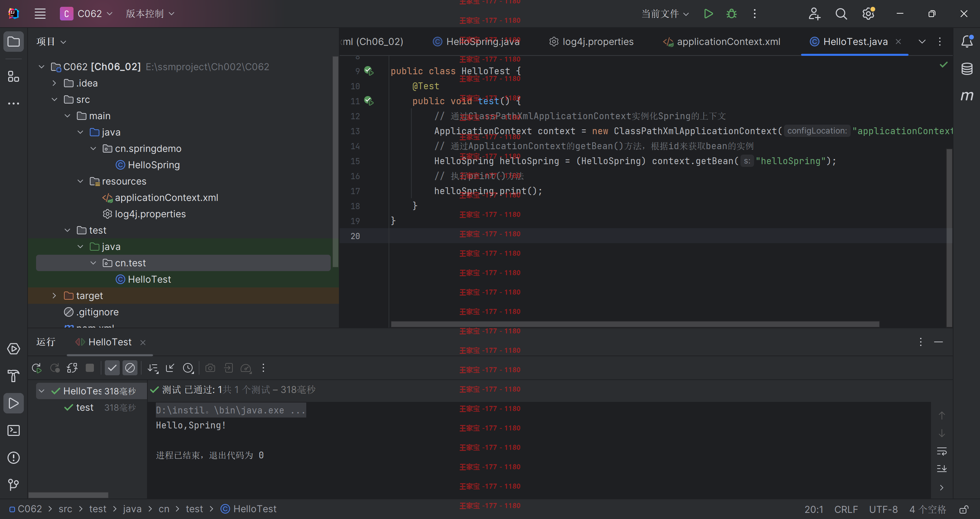Open the 版本控制 dropdown
The width and height of the screenshot is (980, 519).
150,14
